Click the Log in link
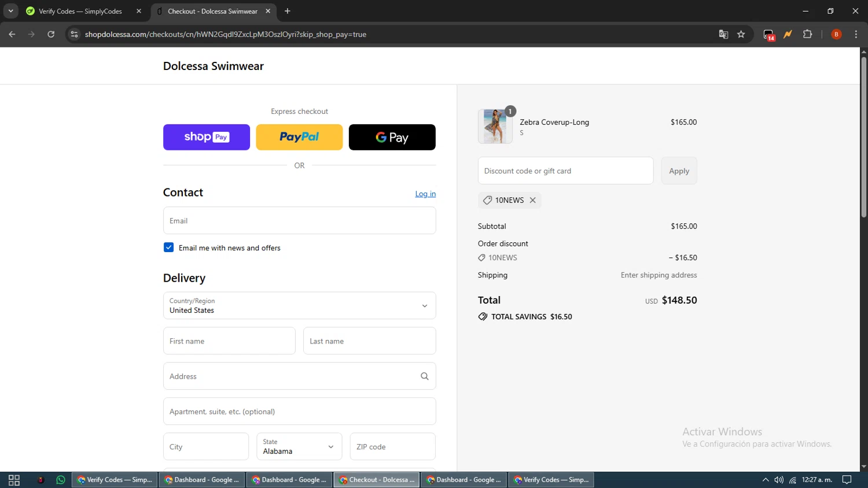The image size is (868, 488). tap(425, 194)
